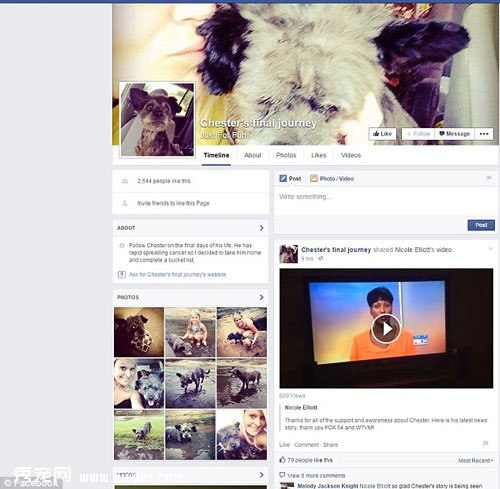Switch to the About tab

click(252, 155)
